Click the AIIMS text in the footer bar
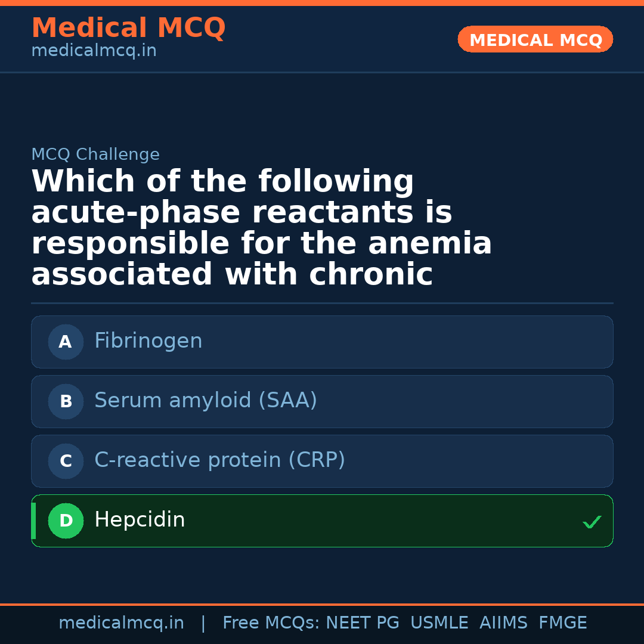The width and height of the screenshot is (644, 644). click(504, 622)
